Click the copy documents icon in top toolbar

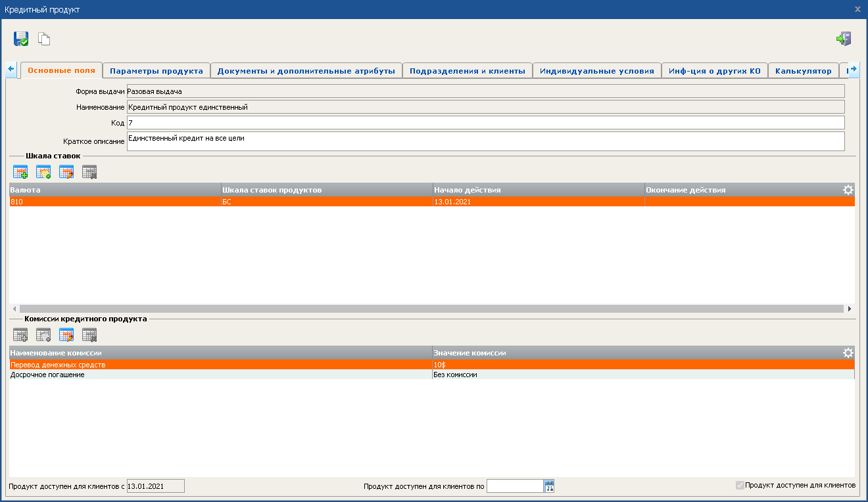click(x=44, y=39)
